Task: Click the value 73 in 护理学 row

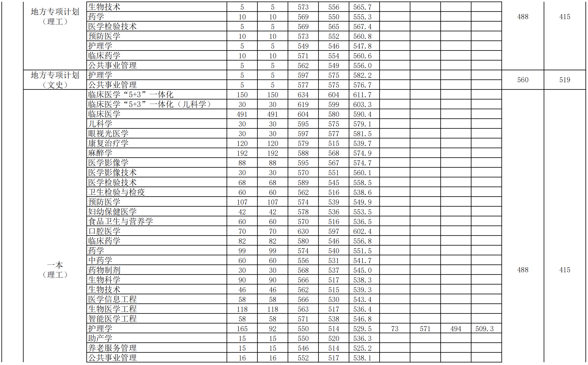Action: tap(395, 329)
